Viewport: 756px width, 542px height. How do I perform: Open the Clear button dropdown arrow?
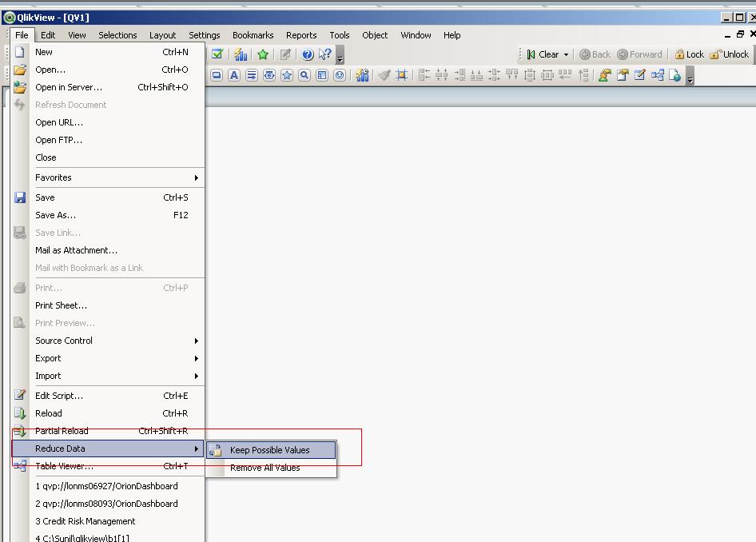(566, 55)
